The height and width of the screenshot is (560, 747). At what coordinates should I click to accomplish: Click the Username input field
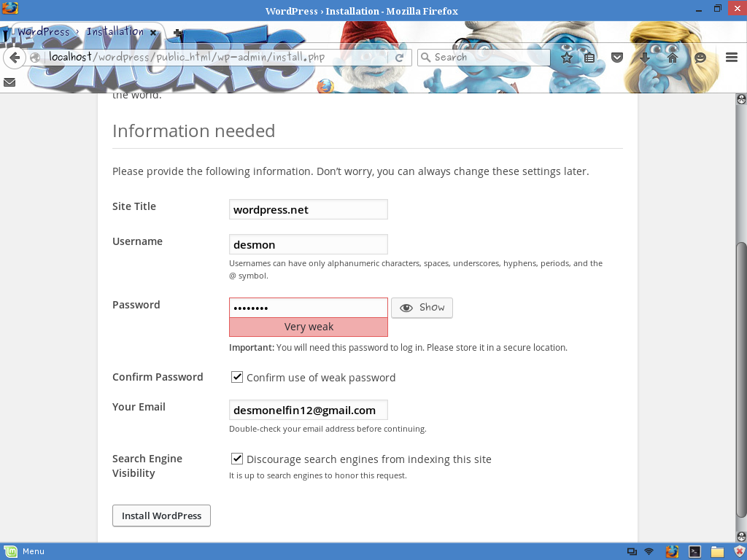point(309,244)
